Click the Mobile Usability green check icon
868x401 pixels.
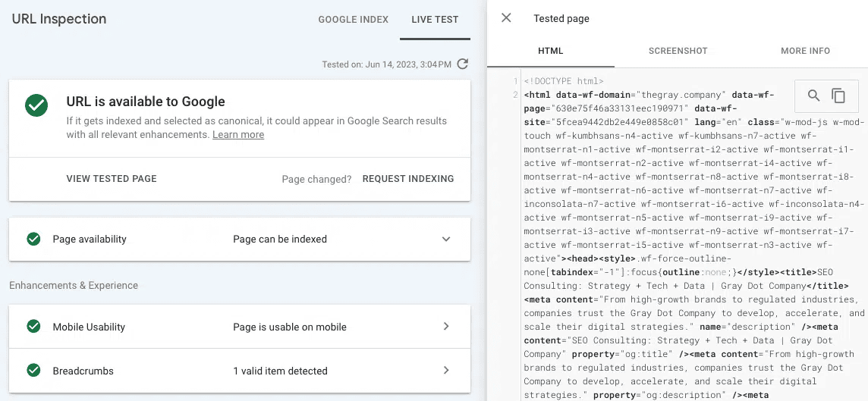[x=33, y=327]
